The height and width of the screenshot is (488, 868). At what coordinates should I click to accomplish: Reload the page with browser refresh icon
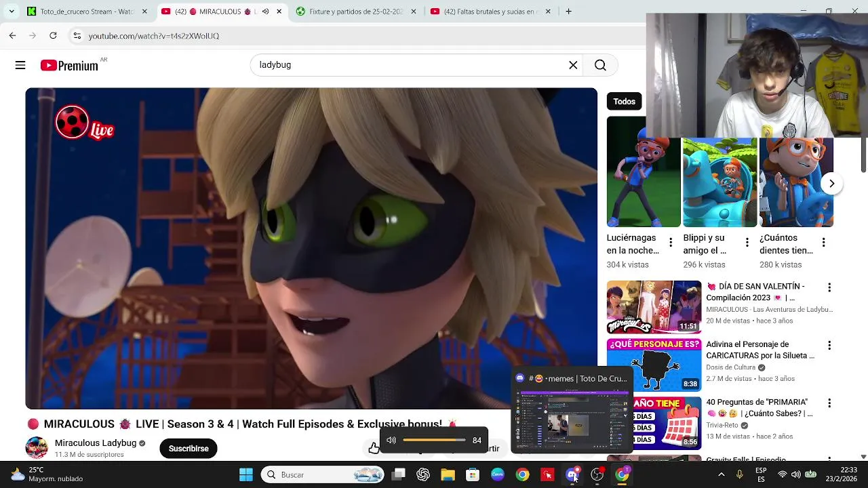click(53, 35)
